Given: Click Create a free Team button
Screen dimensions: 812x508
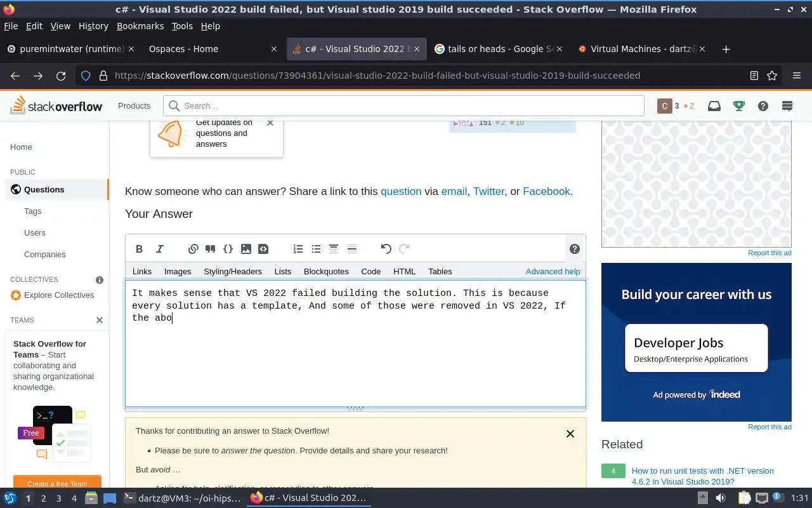Looking at the screenshot, I should tap(57, 483).
